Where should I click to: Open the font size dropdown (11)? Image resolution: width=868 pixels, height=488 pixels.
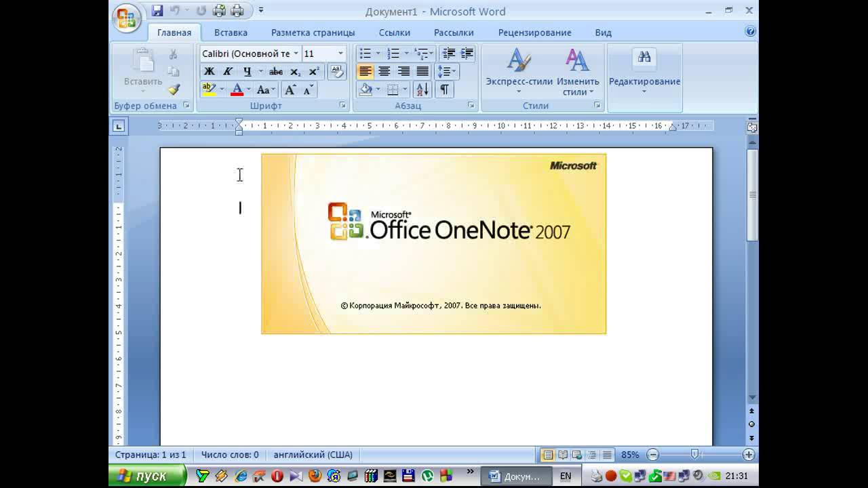(x=340, y=54)
